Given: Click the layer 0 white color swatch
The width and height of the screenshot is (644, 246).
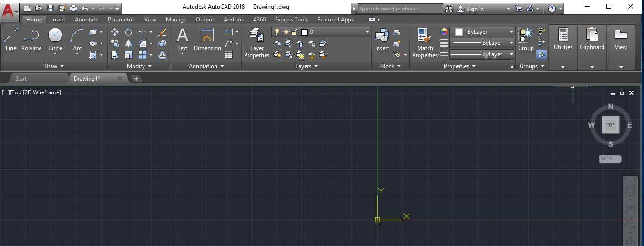Looking at the screenshot, I should pyautogui.click(x=305, y=32).
